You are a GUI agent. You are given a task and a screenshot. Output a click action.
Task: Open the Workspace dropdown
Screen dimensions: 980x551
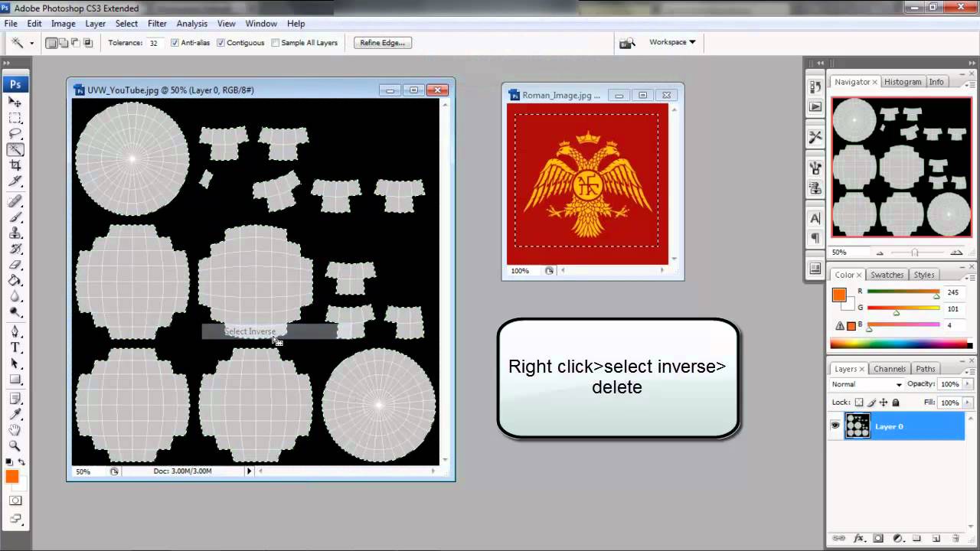(x=672, y=42)
